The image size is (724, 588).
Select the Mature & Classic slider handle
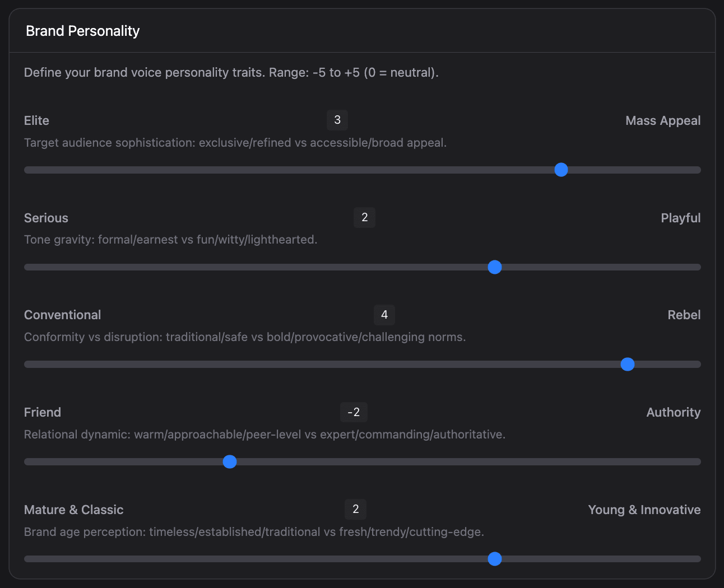click(x=495, y=559)
